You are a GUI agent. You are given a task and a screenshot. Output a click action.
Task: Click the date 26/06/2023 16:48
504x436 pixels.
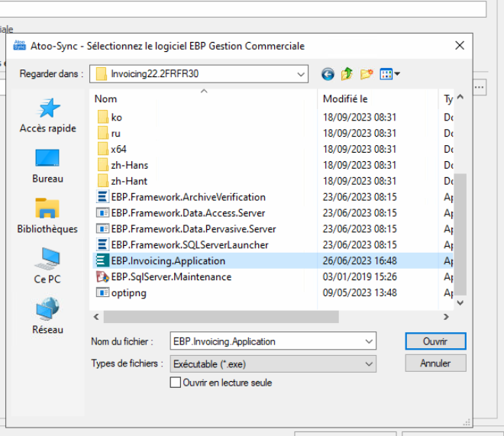[x=360, y=260]
